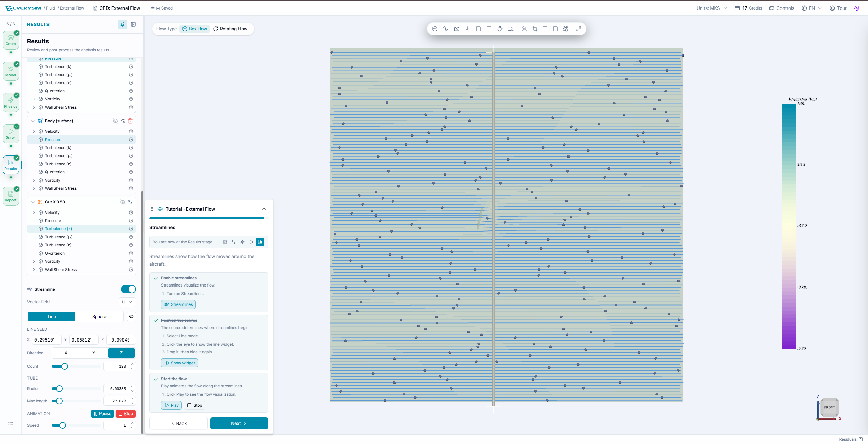The image size is (868, 443).
Task: Set streamline direction to Y
Action: pyautogui.click(x=94, y=353)
